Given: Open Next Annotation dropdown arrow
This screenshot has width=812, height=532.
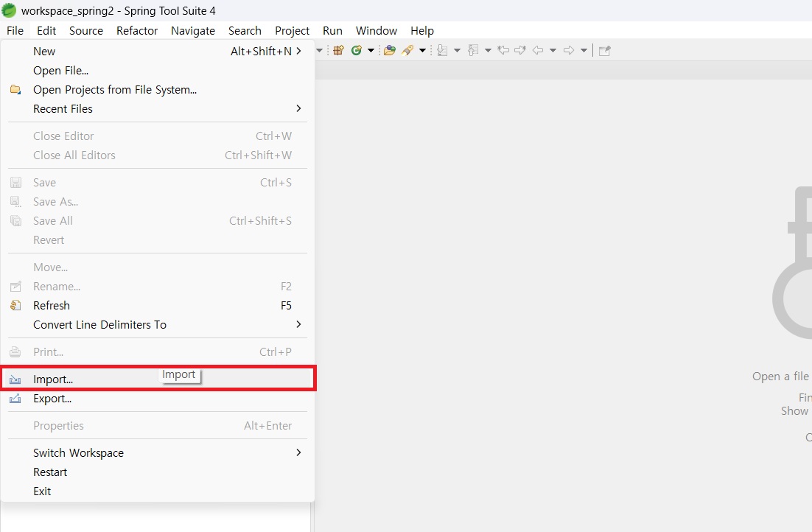Looking at the screenshot, I should click(x=457, y=50).
